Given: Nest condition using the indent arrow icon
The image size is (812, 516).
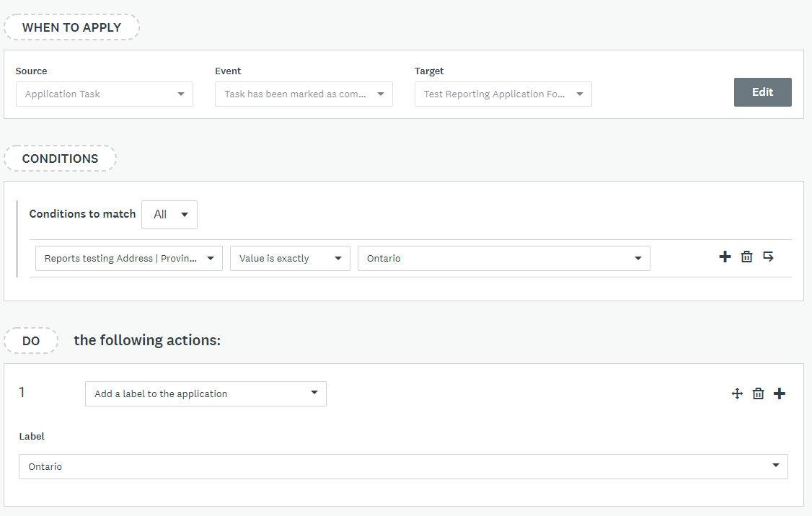Looking at the screenshot, I should coord(768,257).
